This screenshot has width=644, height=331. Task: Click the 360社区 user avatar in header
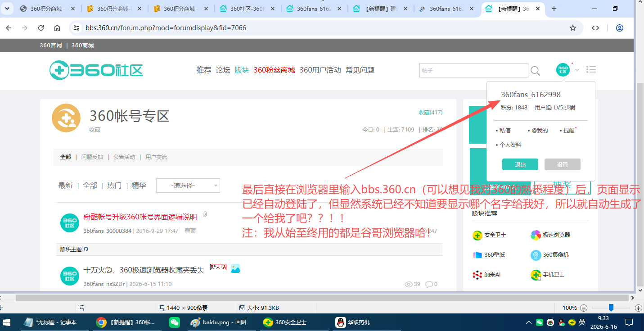pyautogui.click(x=563, y=70)
